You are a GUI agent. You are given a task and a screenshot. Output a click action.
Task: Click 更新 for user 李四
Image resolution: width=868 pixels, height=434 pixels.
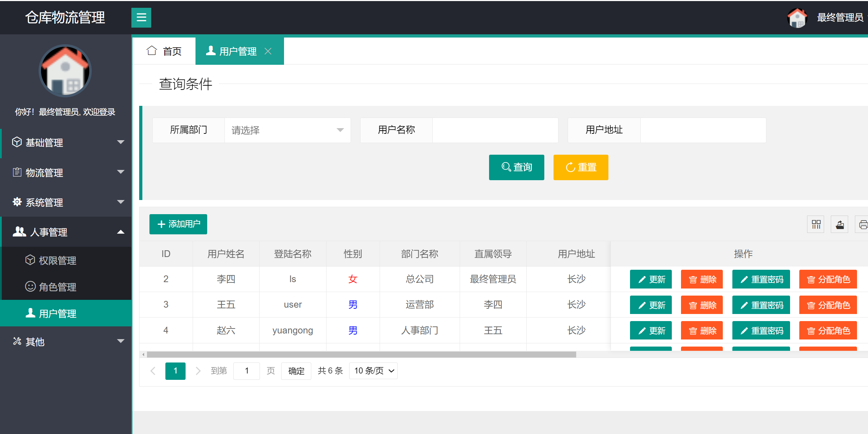tap(651, 279)
